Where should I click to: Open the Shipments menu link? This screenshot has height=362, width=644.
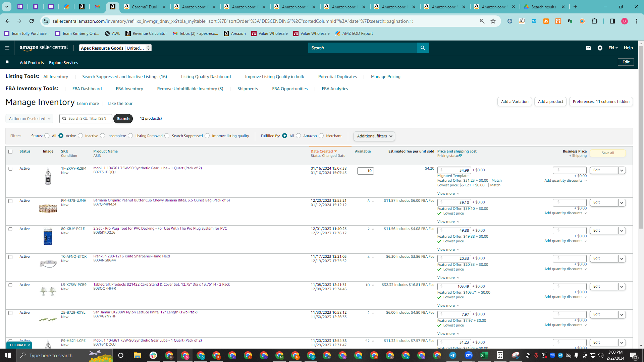[x=248, y=89]
